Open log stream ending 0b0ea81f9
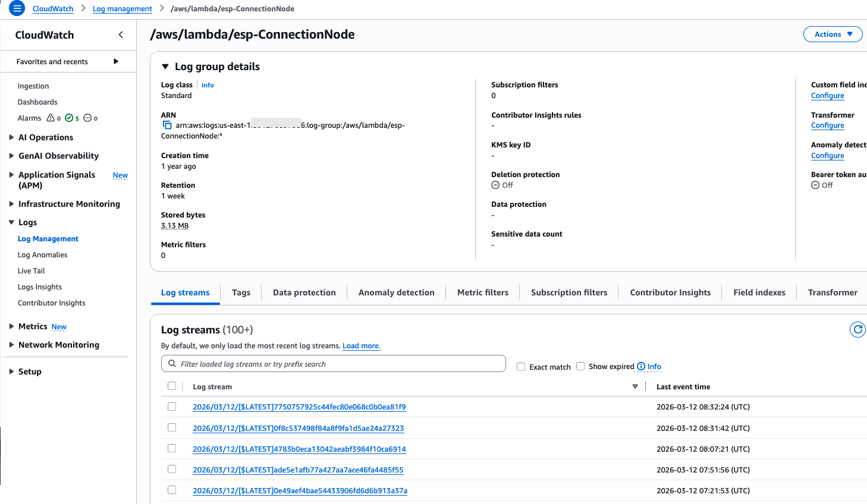 tap(299, 407)
